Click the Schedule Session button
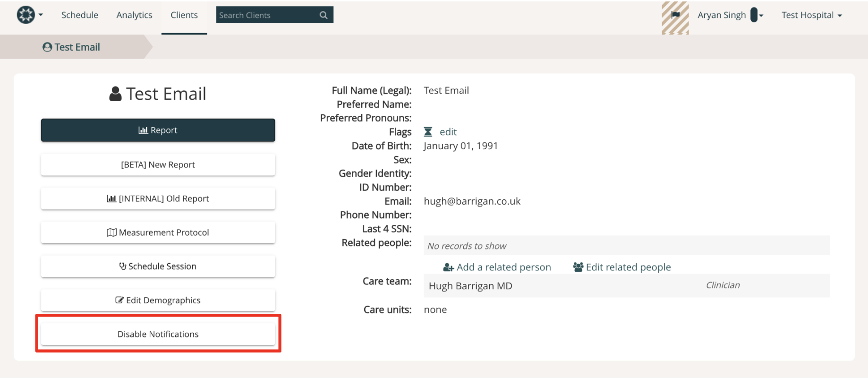 [x=158, y=266]
